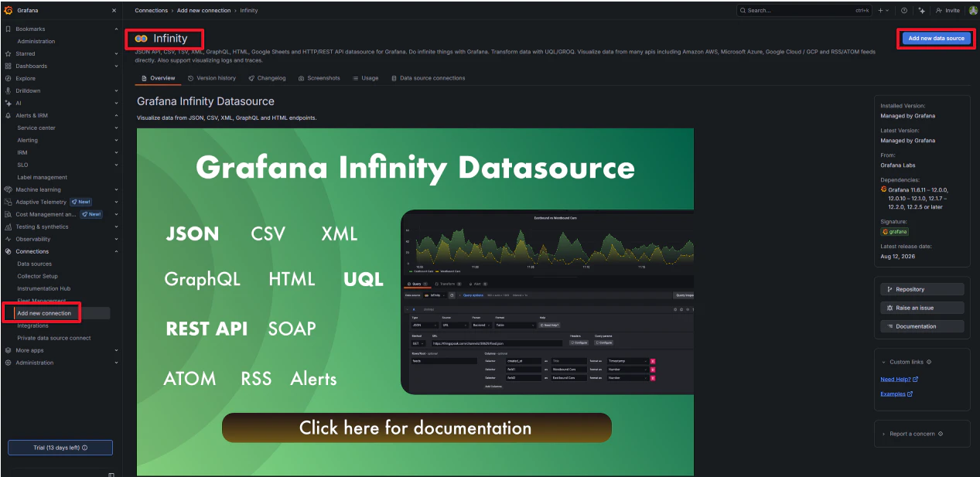The image size is (980, 477).
Task: Click the Starred star icon
Action: point(9,53)
